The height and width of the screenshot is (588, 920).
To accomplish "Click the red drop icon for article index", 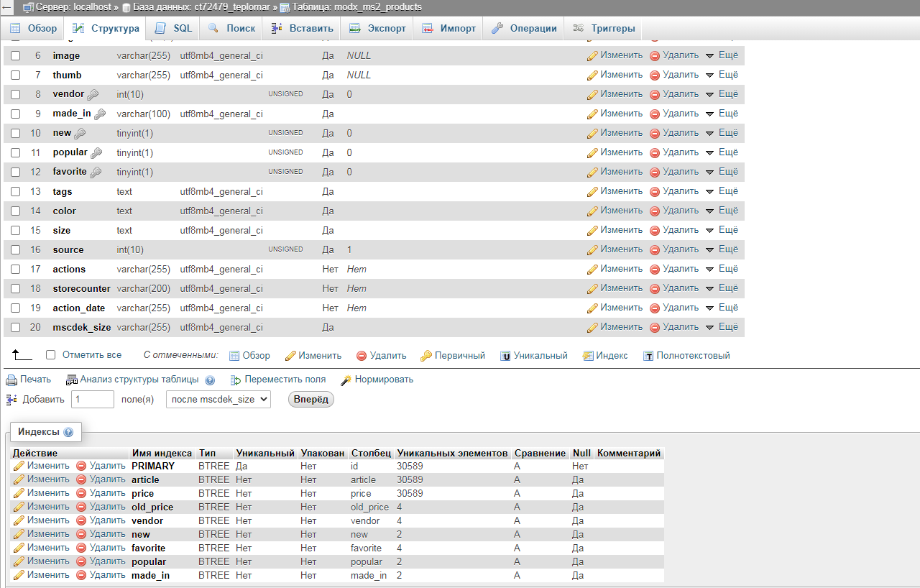I will (x=81, y=479).
